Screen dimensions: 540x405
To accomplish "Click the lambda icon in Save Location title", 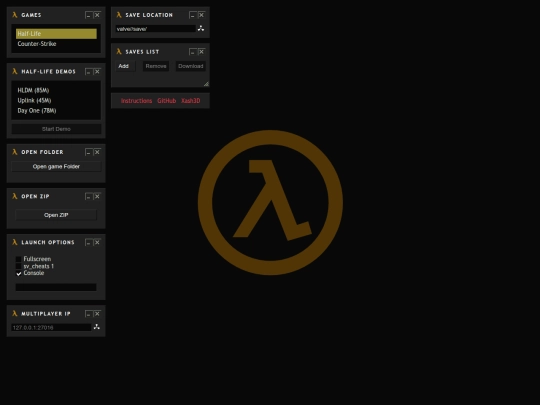I will (x=119, y=15).
